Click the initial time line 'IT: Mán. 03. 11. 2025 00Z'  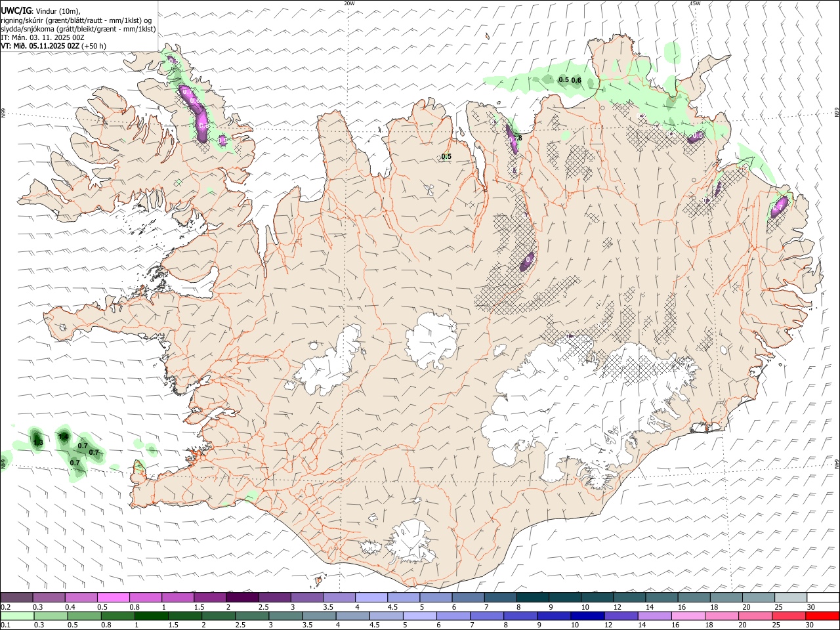43,37
